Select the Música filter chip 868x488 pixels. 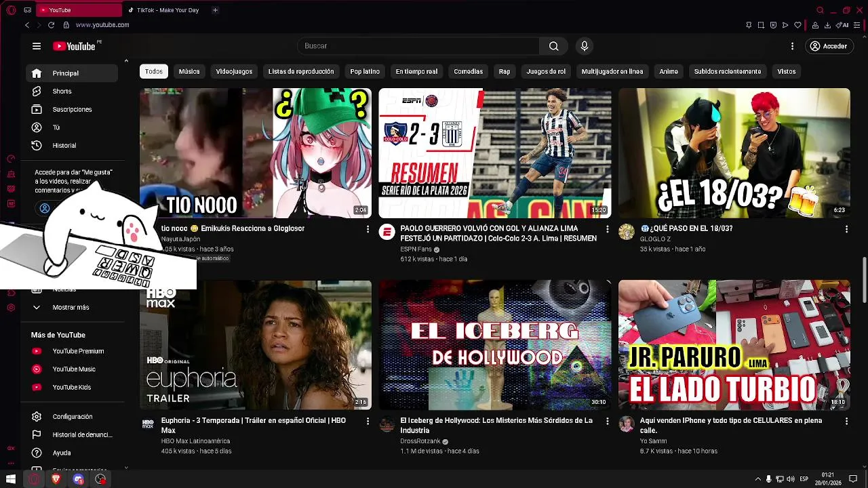point(189,71)
